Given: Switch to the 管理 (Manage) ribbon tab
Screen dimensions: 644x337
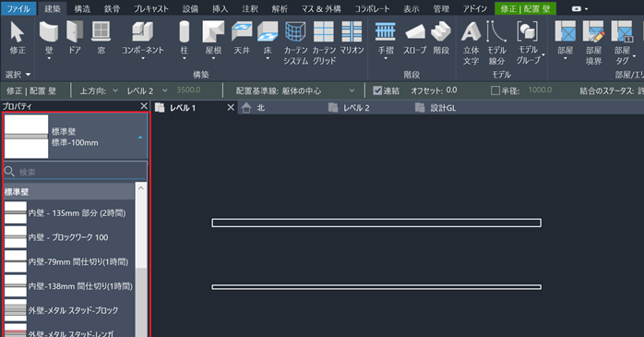Looking at the screenshot, I should (x=441, y=8).
